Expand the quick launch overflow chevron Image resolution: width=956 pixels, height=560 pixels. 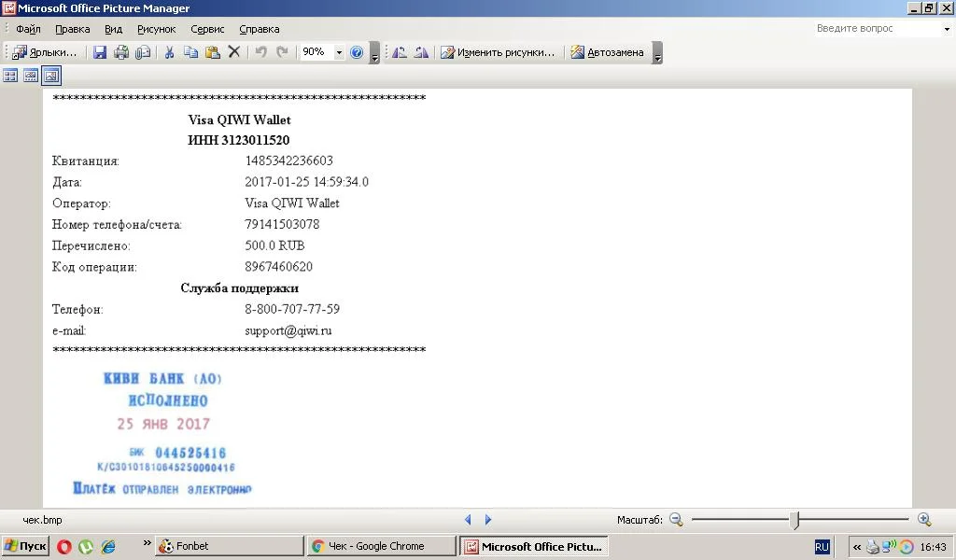[147, 543]
